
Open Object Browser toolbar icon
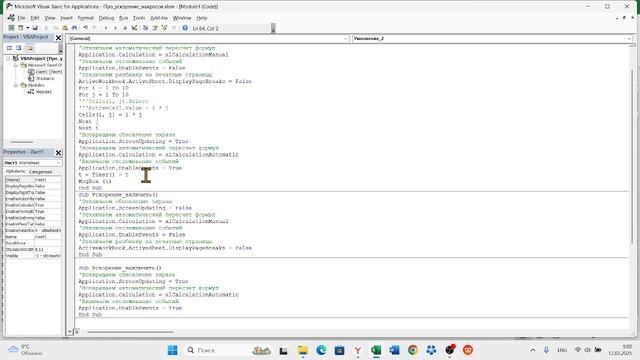pos(164,28)
